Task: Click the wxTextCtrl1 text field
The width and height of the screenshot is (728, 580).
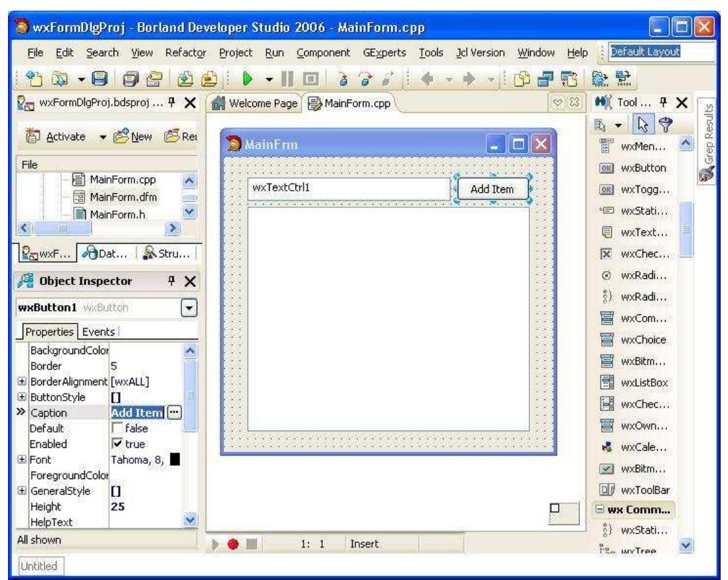Action: coord(348,188)
